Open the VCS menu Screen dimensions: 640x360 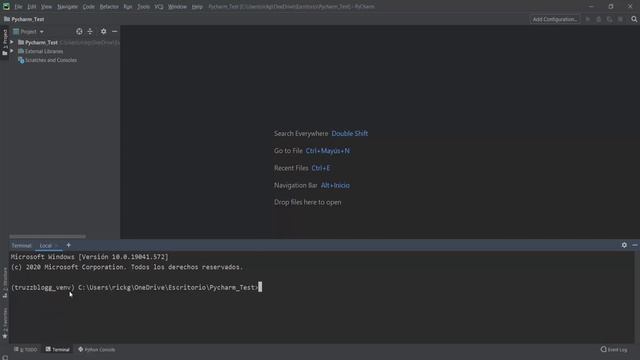159,7
